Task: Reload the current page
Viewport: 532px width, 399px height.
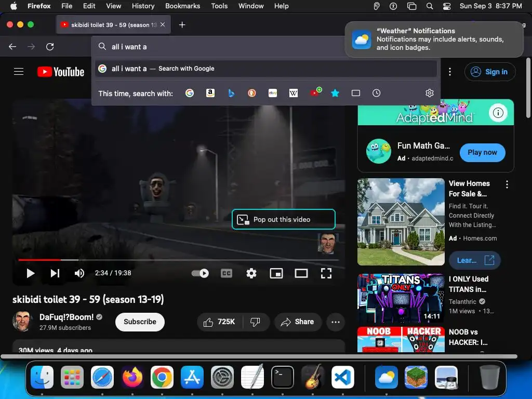Action: 50,46
